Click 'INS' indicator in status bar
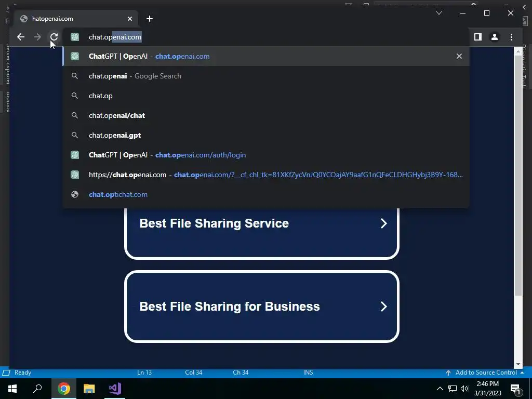 (308, 373)
